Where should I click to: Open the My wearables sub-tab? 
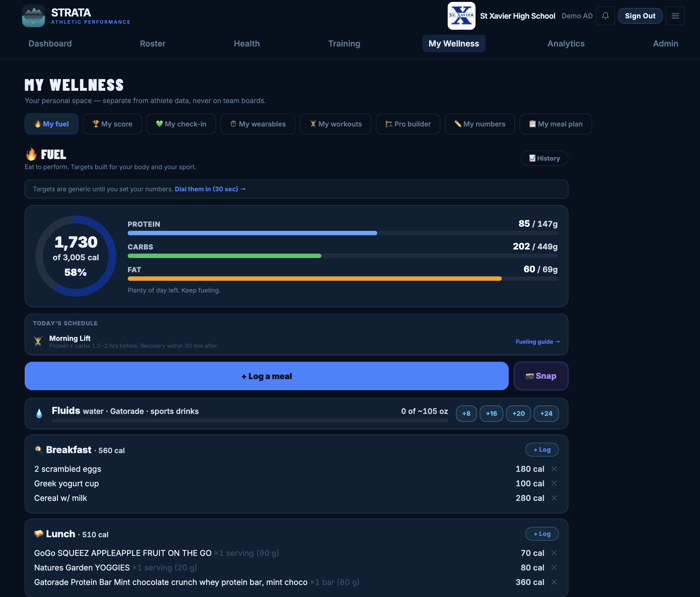point(258,124)
